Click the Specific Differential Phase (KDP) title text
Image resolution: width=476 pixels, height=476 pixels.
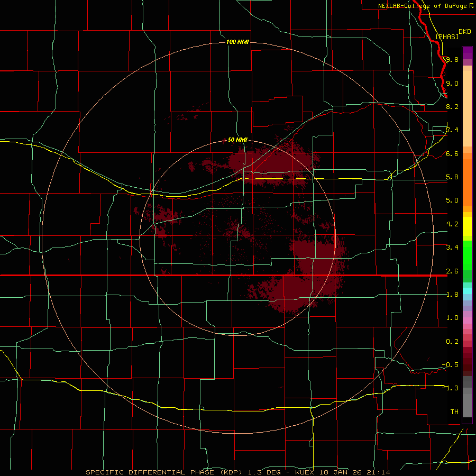pyautogui.click(x=164, y=472)
